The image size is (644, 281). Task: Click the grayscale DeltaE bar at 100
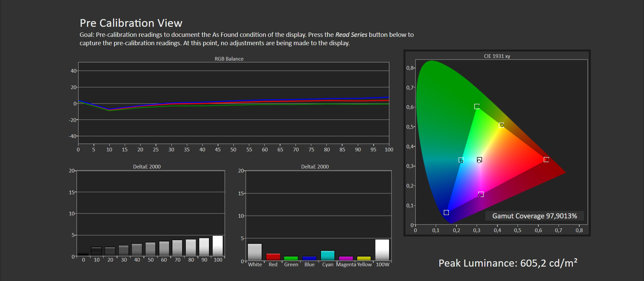tap(218, 246)
